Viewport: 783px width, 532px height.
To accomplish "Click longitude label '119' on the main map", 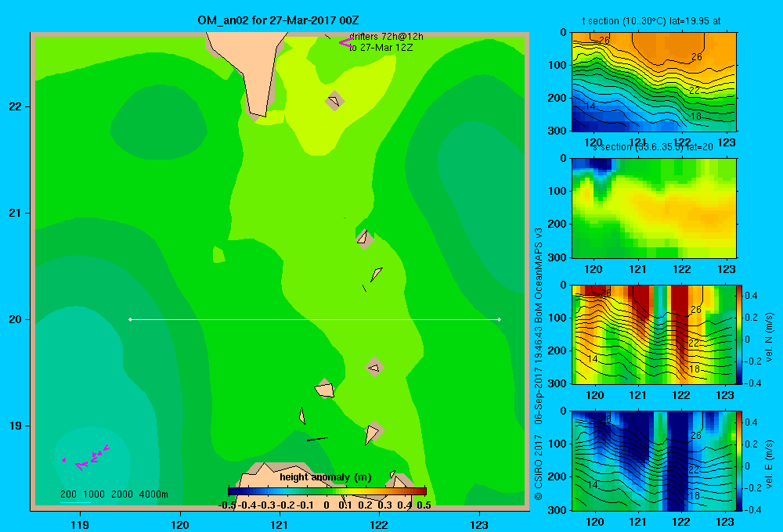I will (80, 524).
